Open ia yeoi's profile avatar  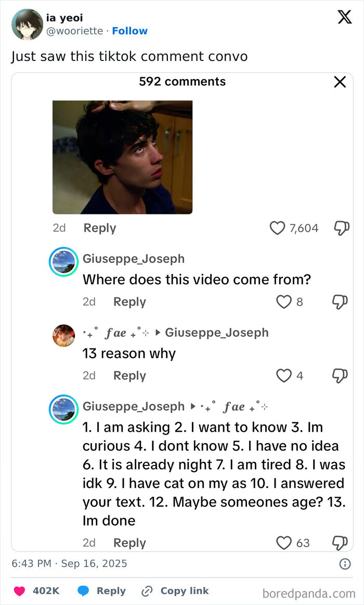[x=27, y=24]
